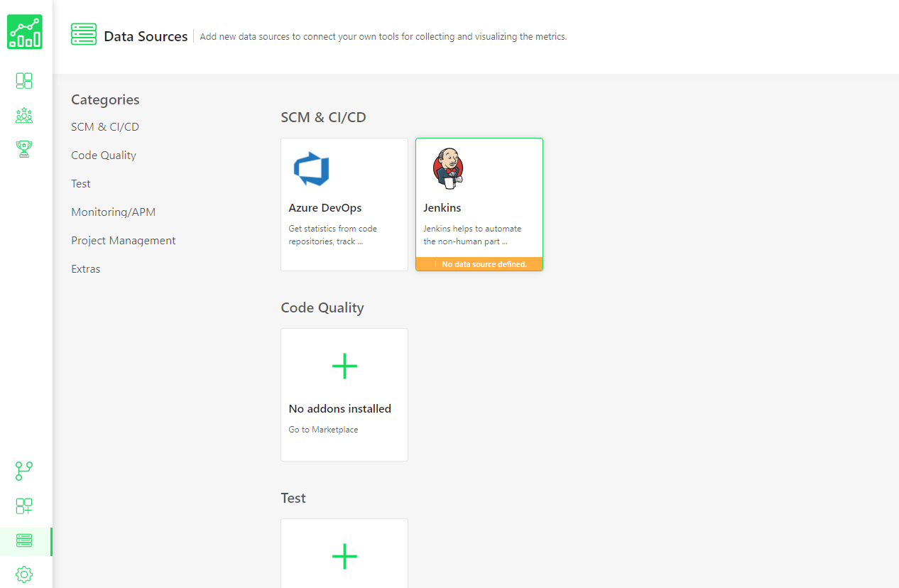Click the Data Sources page title
The width and height of the screenshot is (899, 588).
tap(146, 36)
